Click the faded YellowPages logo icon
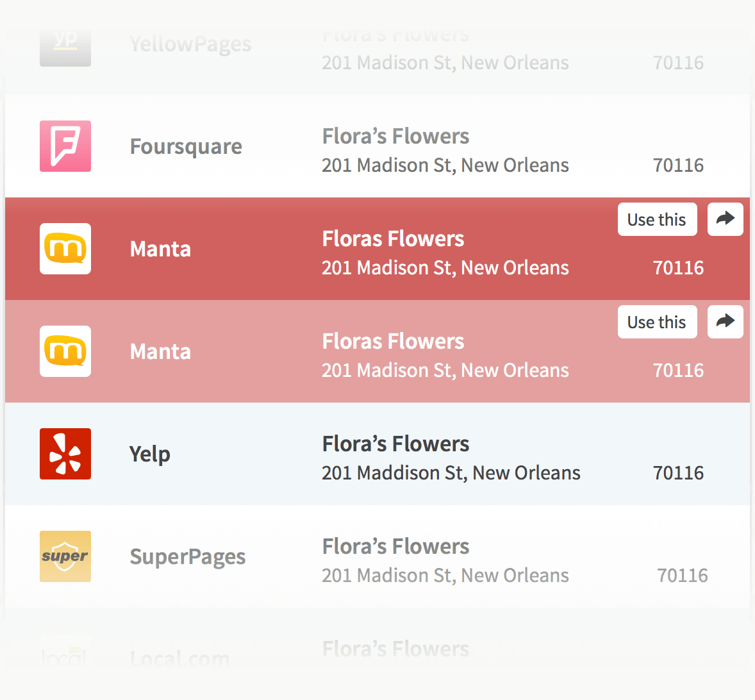The image size is (755, 700). 65,47
